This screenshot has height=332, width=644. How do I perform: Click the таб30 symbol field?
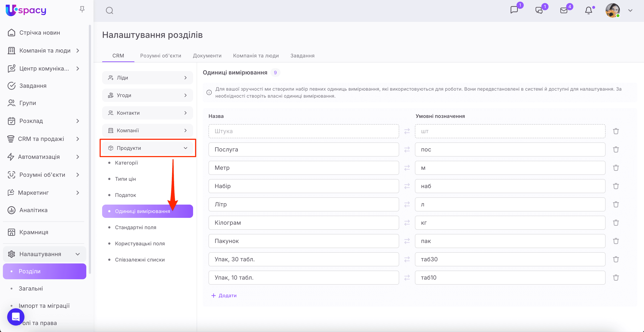510,259
